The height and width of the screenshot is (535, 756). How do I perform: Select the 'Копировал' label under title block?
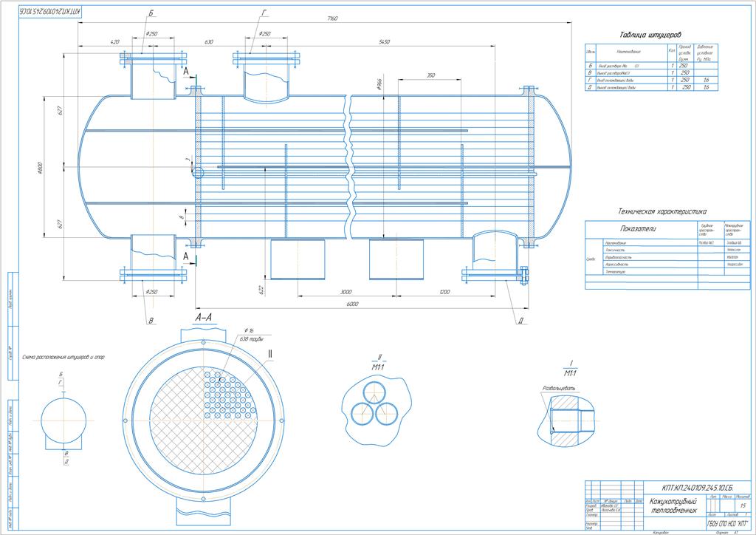[661, 532]
